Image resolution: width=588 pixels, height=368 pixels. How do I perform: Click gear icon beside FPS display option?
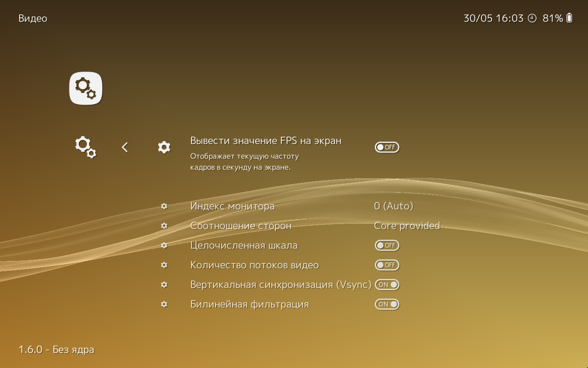click(x=164, y=147)
